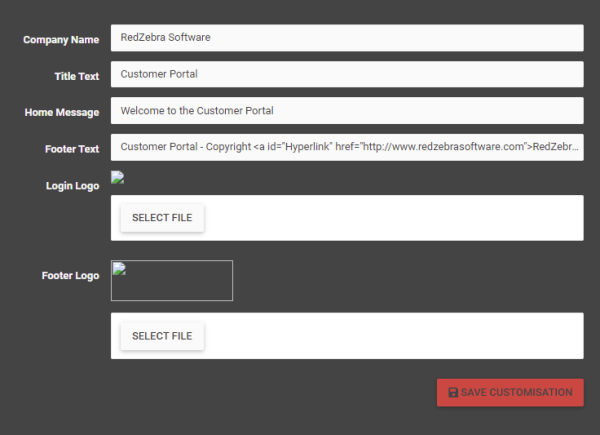Viewport: 600px width, 435px height.
Task: Click Select File under Login Logo
Action: pos(162,218)
